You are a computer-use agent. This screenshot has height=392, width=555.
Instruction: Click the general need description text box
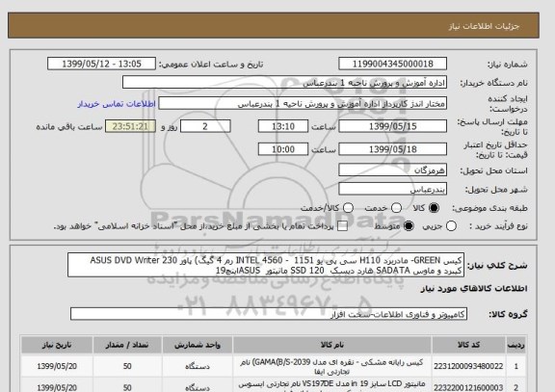[266, 265]
